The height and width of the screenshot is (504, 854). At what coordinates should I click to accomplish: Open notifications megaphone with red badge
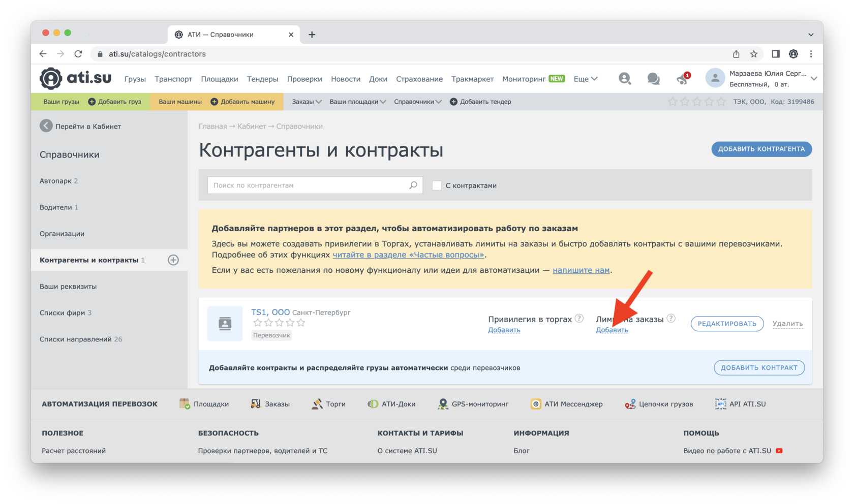coord(683,79)
